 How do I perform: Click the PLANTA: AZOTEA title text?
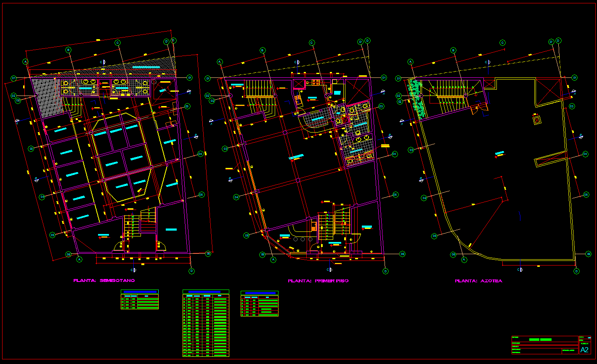478,281
